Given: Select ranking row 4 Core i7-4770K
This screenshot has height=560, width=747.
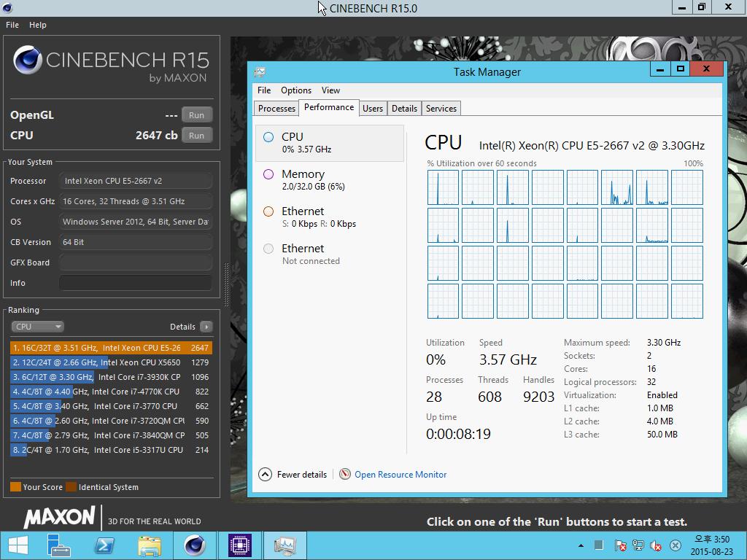Looking at the screenshot, I should pyautogui.click(x=111, y=392).
